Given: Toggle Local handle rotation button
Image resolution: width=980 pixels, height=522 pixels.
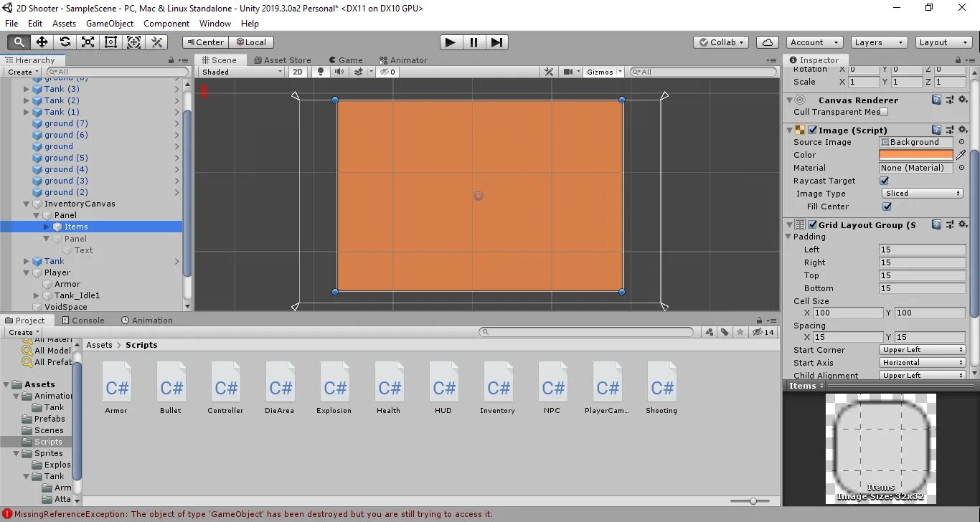Looking at the screenshot, I should (252, 42).
